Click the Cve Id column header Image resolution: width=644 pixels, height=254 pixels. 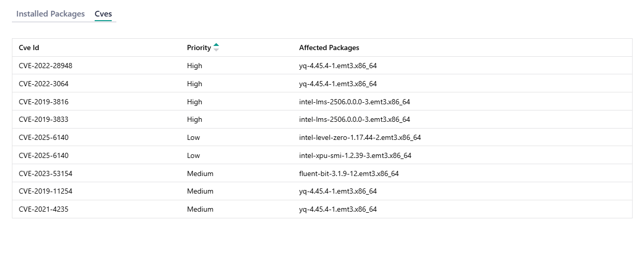pyautogui.click(x=29, y=47)
